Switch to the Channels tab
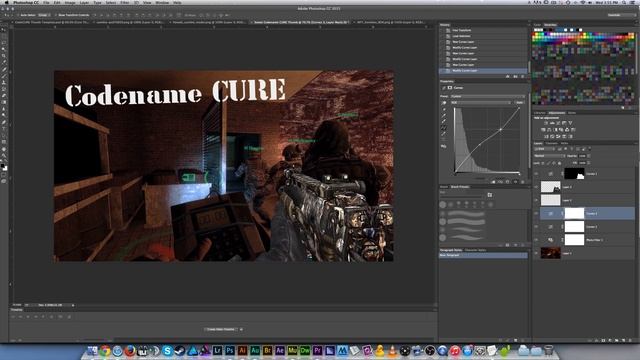This screenshot has height=360, width=640. tap(551, 143)
